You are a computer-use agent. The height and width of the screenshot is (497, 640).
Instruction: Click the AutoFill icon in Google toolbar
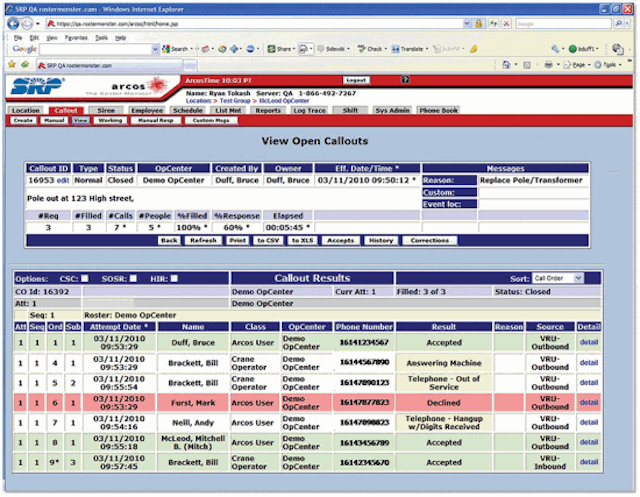tap(437, 49)
